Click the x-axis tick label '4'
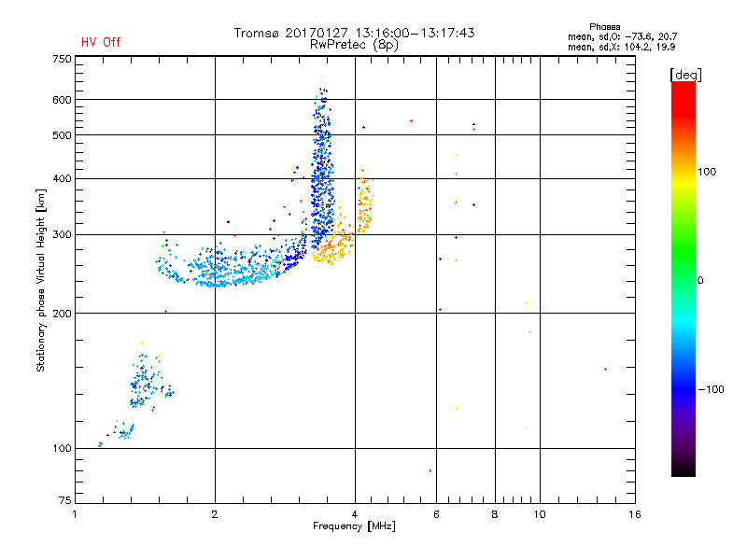The height and width of the screenshot is (560, 747). pyautogui.click(x=355, y=514)
